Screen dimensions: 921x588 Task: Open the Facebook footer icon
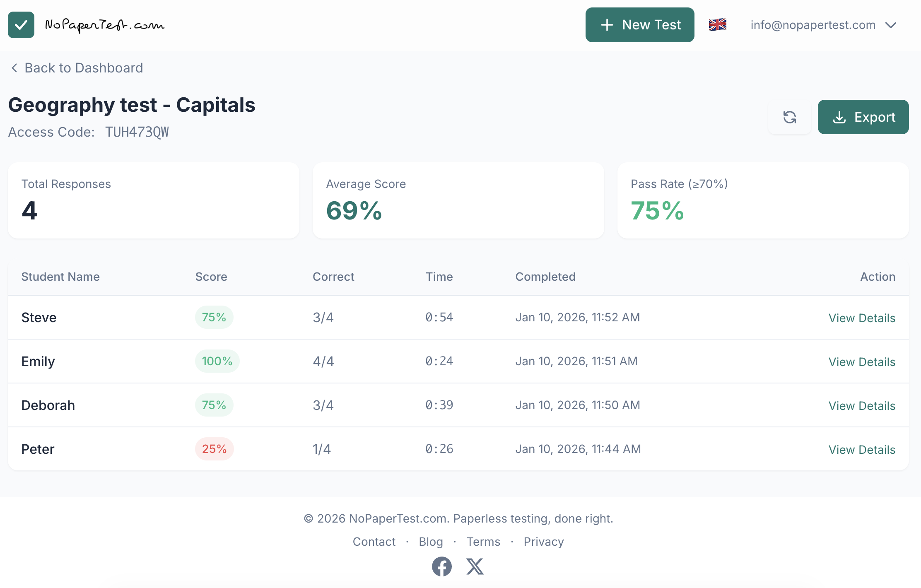[441, 566]
